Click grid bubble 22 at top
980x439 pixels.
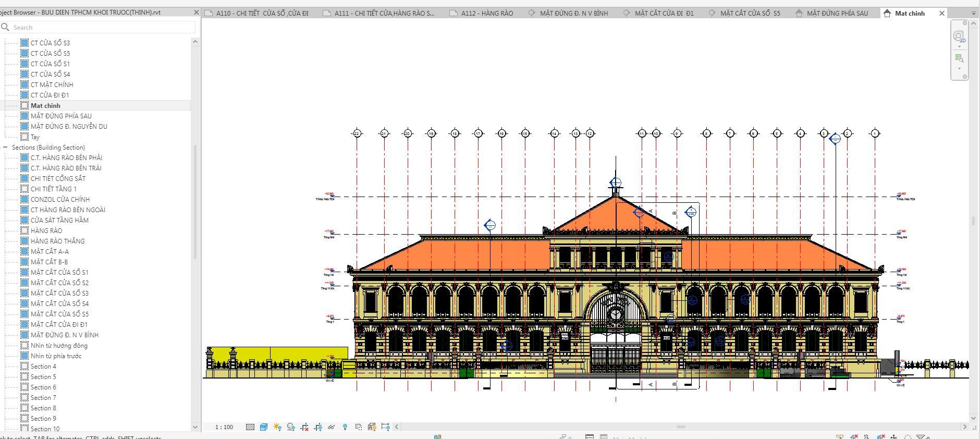(x=357, y=133)
